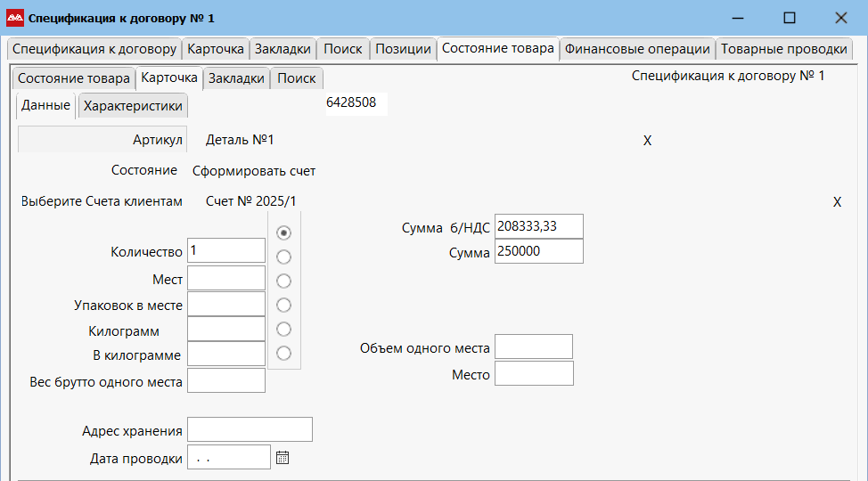This screenshot has width=868, height=481.
Task: Open the Товарные проводки tab
Action: 783,49
